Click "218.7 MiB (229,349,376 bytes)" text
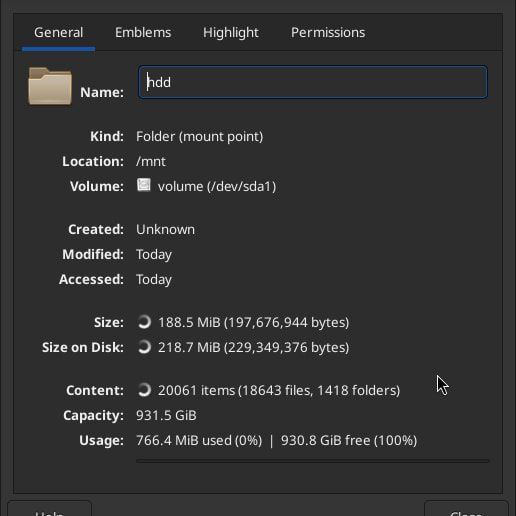This screenshot has height=516, width=516. pos(254,347)
